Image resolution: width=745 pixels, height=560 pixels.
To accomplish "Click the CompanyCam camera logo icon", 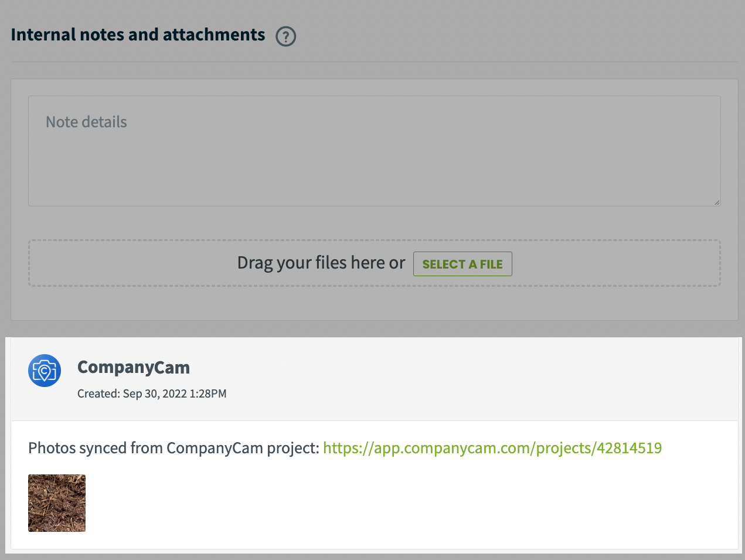I will tap(45, 371).
